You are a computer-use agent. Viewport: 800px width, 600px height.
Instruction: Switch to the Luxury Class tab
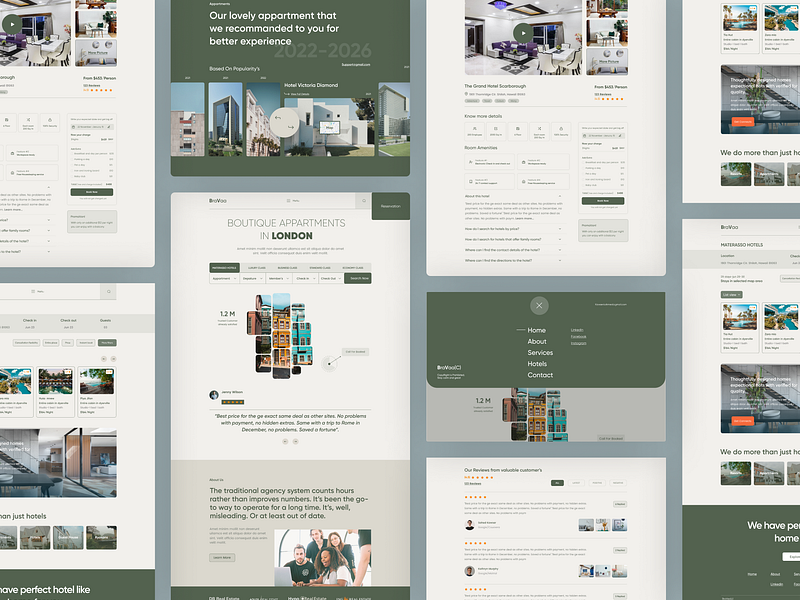(258, 267)
